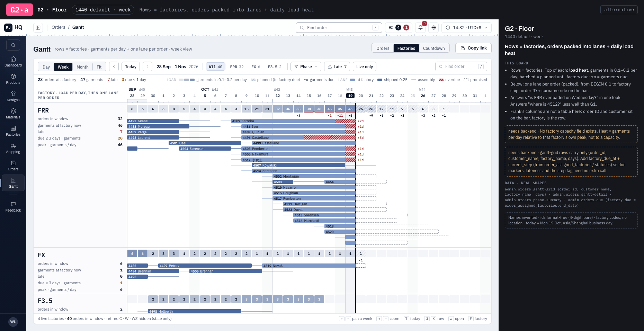The image size is (644, 331).
Task: Open Shipping in sidebar
Action: tap(13, 148)
